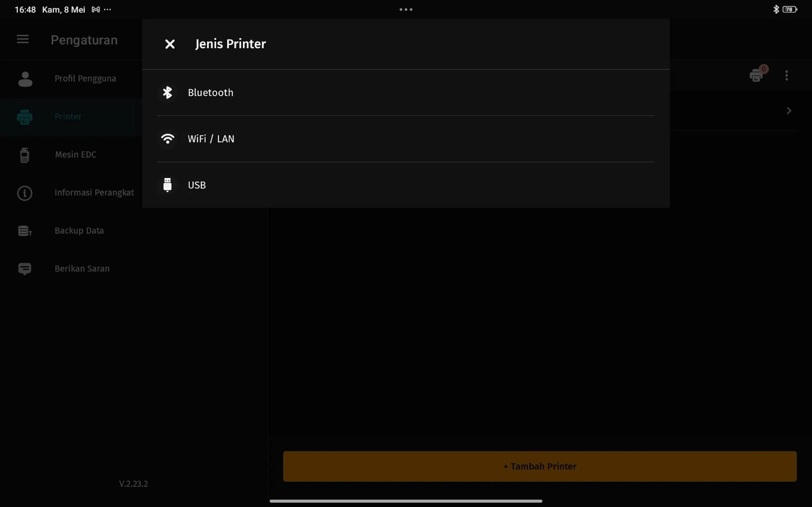Select the Printer menu item in sidebar
This screenshot has width=812, height=507.
(x=67, y=117)
